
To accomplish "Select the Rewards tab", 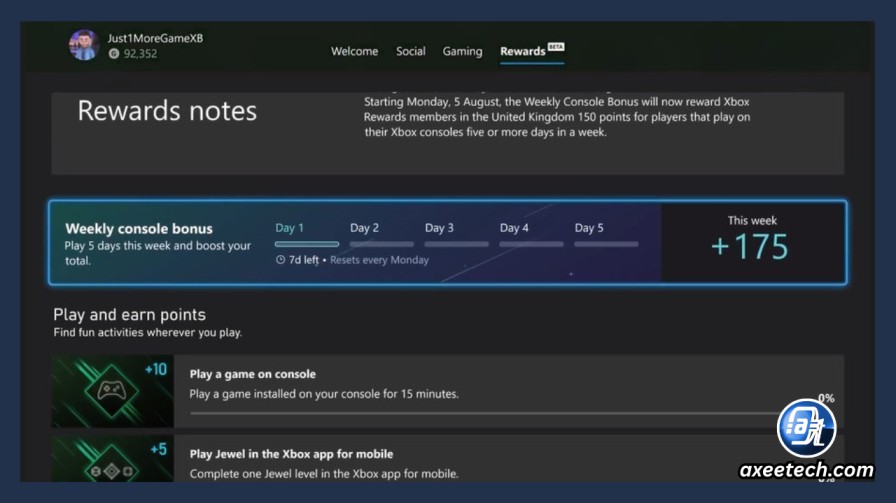I will point(523,51).
